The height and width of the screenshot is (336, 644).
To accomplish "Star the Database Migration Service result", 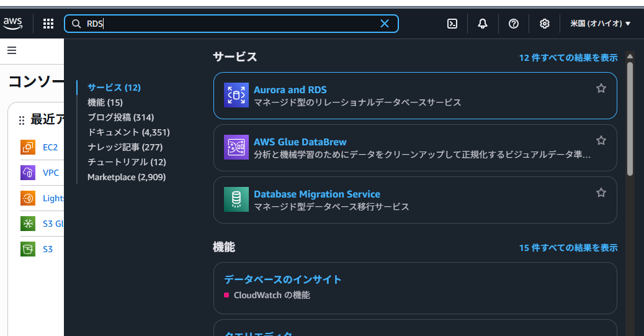I will tap(601, 193).
